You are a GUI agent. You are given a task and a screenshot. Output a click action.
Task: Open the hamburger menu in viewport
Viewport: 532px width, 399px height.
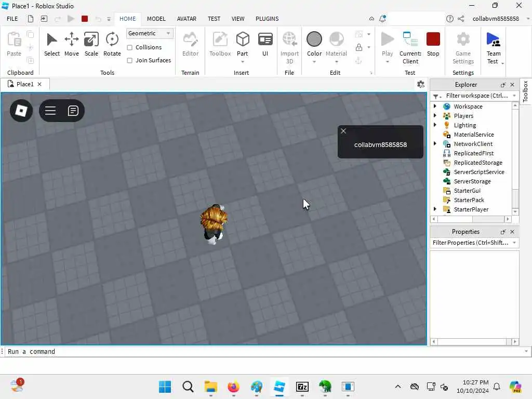(x=50, y=111)
